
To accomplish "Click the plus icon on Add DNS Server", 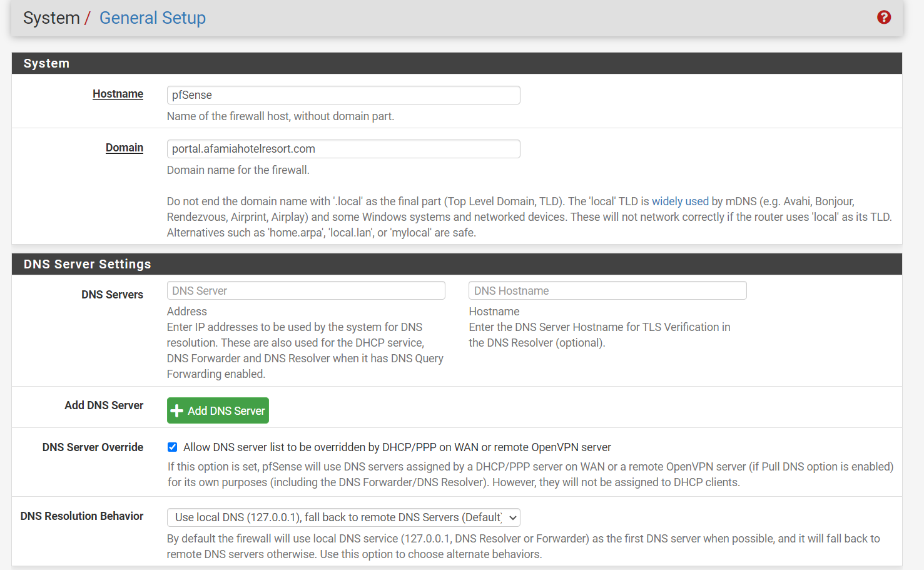I will point(177,411).
